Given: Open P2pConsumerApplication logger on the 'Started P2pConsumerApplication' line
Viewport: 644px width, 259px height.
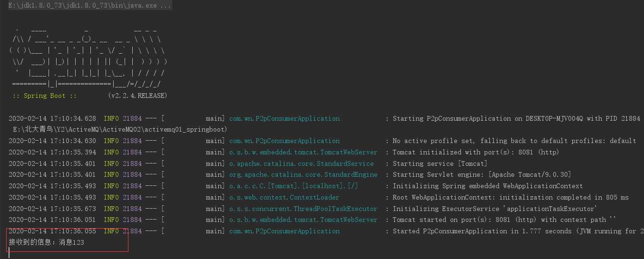Looking at the screenshot, I should tap(284, 231).
